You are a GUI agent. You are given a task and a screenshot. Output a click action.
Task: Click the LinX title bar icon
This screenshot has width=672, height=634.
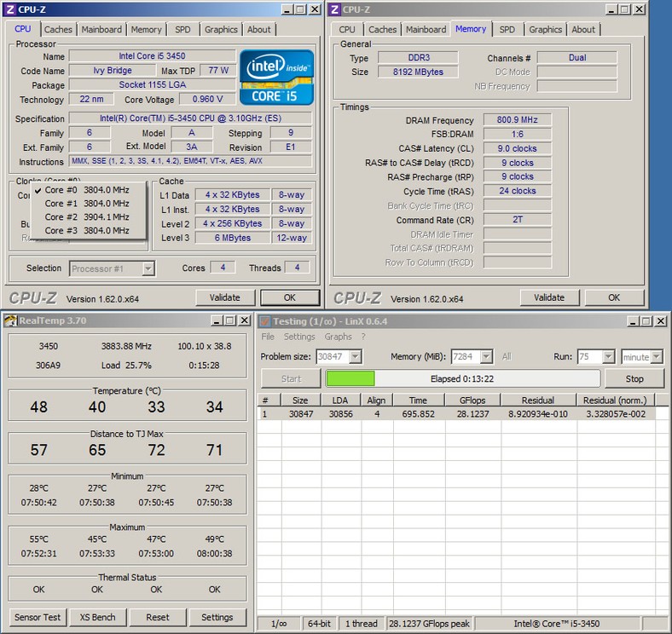tap(264, 320)
